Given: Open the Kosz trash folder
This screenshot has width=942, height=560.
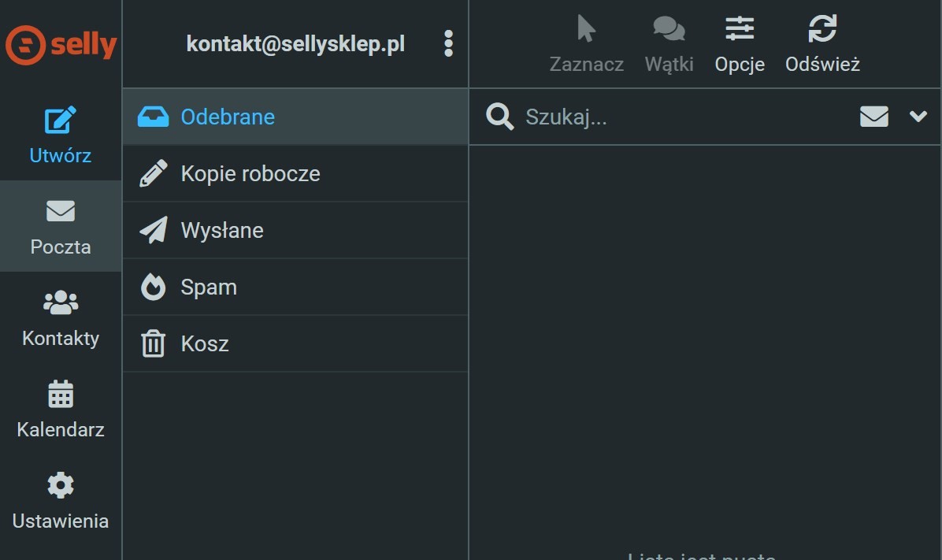Looking at the screenshot, I should click(204, 343).
